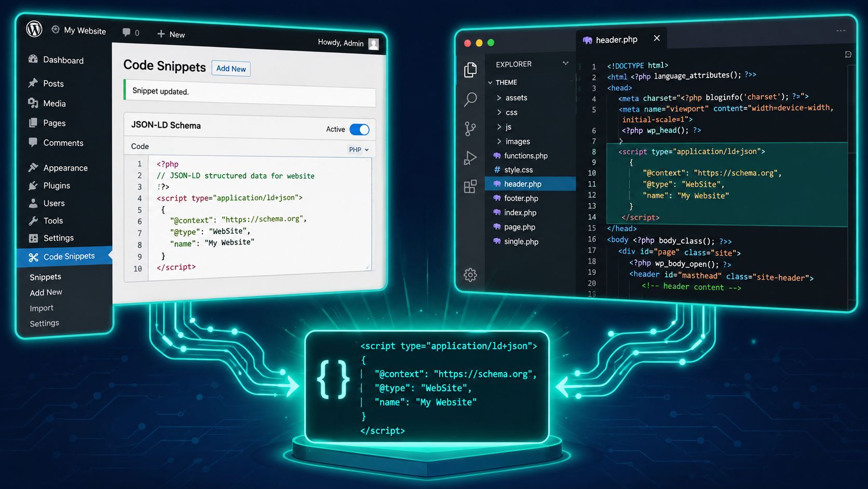Click inside the snippet code editor area
The width and height of the screenshot is (868, 489).
pyautogui.click(x=260, y=216)
